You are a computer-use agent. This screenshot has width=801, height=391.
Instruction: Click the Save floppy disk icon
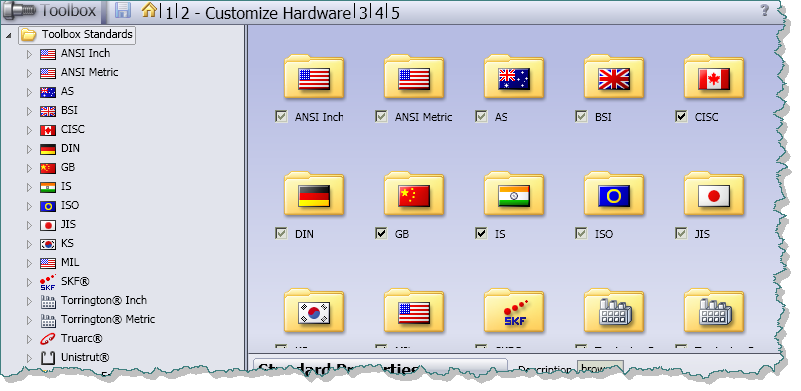point(123,10)
